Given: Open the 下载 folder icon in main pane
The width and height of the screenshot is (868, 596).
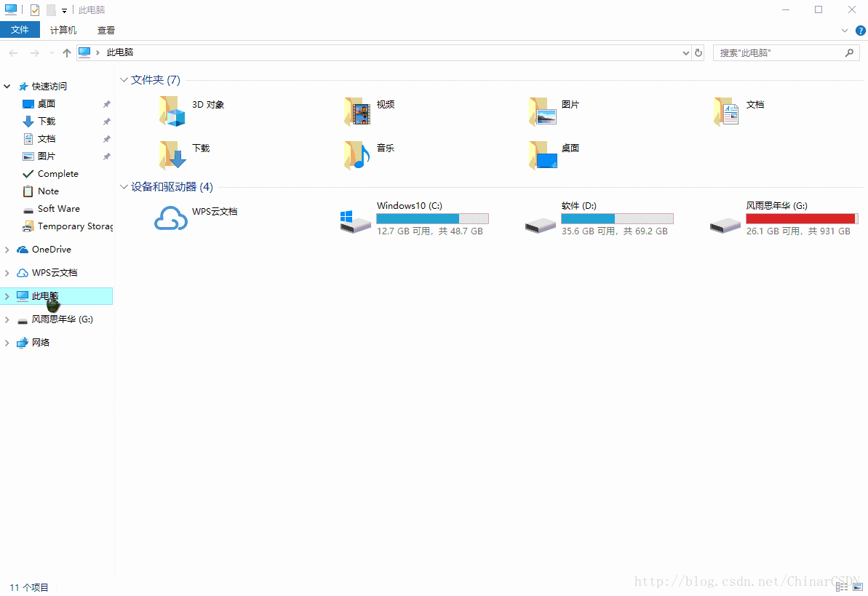Looking at the screenshot, I should (x=172, y=154).
